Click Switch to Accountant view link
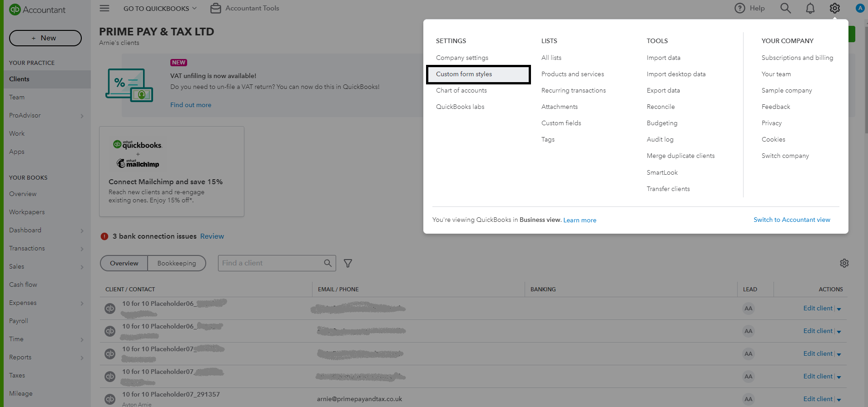Screen dimensions: 868x407 [792, 220]
